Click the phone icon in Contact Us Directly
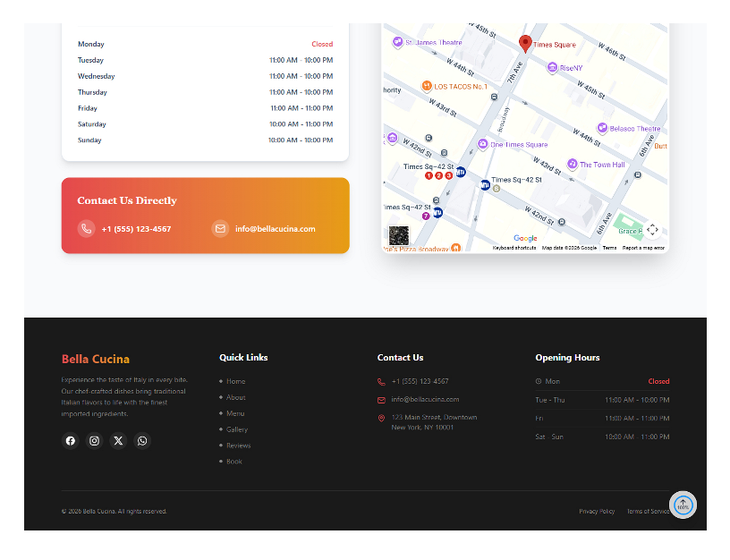 [86, 228]
